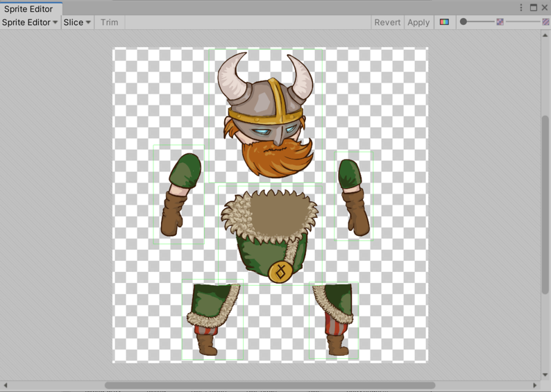Click the horizontal scrollbar left arrow
This screenshot has width=551, height=392.
[6, 385]
